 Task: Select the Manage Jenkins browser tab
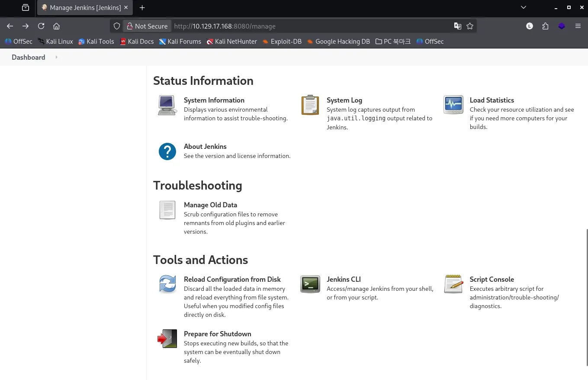[85, 8]
